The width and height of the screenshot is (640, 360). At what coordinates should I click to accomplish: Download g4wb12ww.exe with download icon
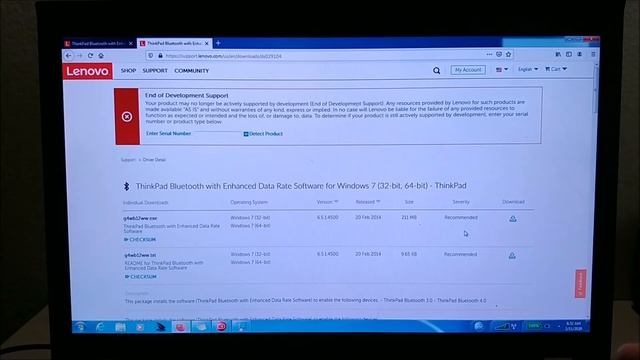pyautogui.click(x=513, y=219)
